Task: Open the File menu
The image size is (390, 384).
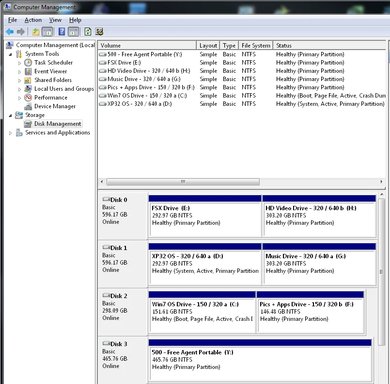Action: click(x=13, y=20)
